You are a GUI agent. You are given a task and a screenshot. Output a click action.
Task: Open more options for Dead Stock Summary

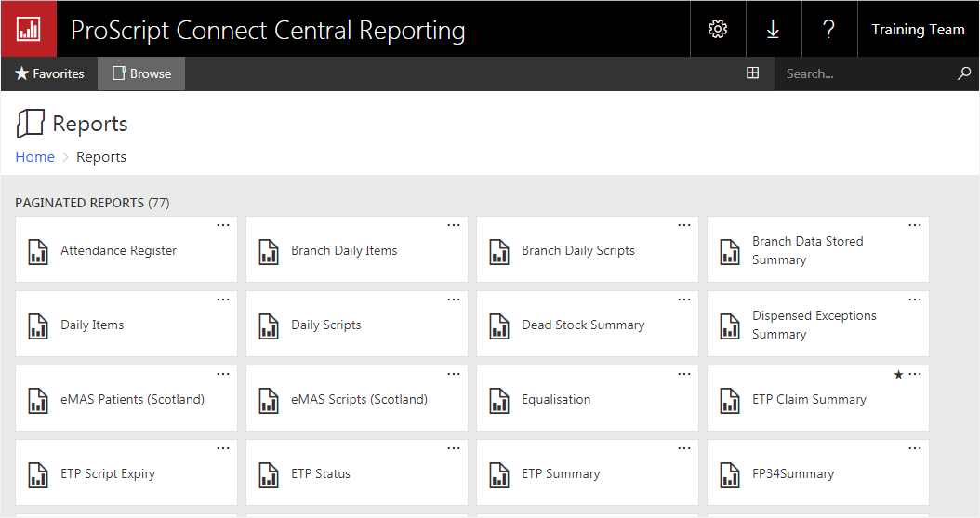(x=684, y=299)
